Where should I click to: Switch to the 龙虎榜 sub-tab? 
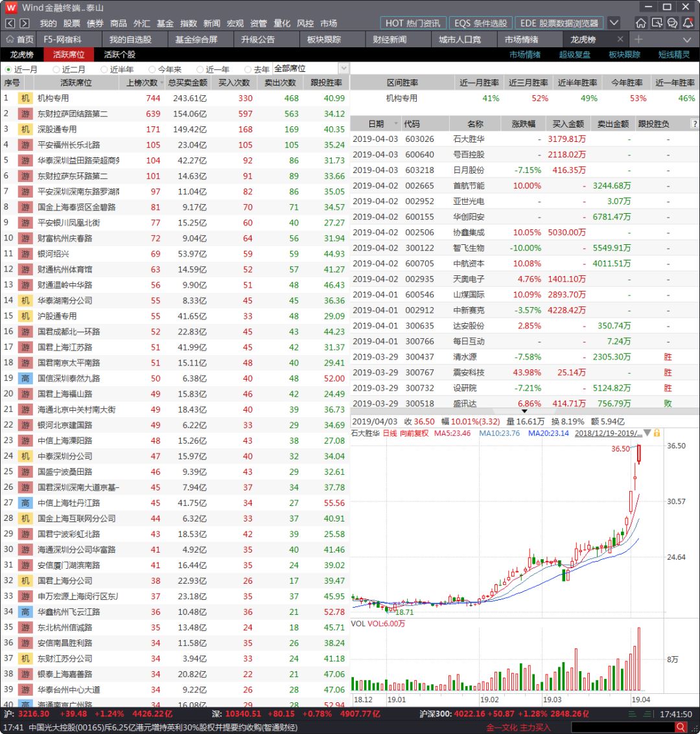pyautogui.click(x=21, y=55)
